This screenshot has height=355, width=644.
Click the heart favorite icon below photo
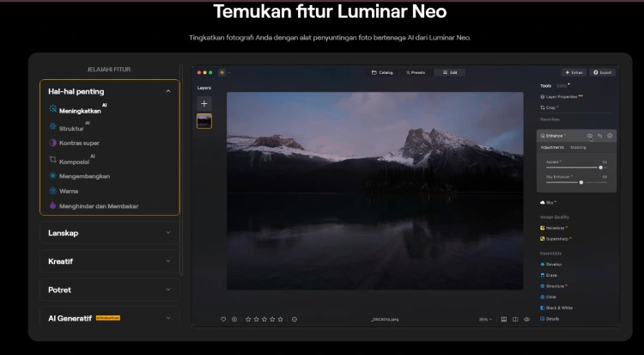[x=223, y=319]
